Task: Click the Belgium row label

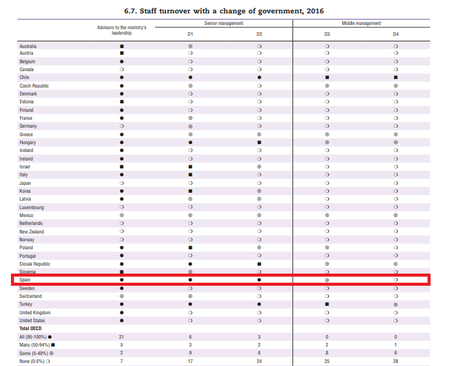Action: (x=27, y=61)
